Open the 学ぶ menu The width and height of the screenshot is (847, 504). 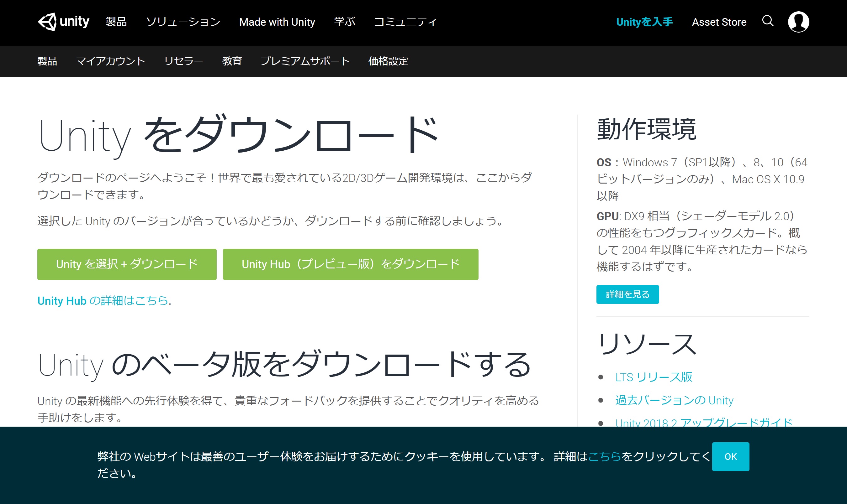(345, 22)
